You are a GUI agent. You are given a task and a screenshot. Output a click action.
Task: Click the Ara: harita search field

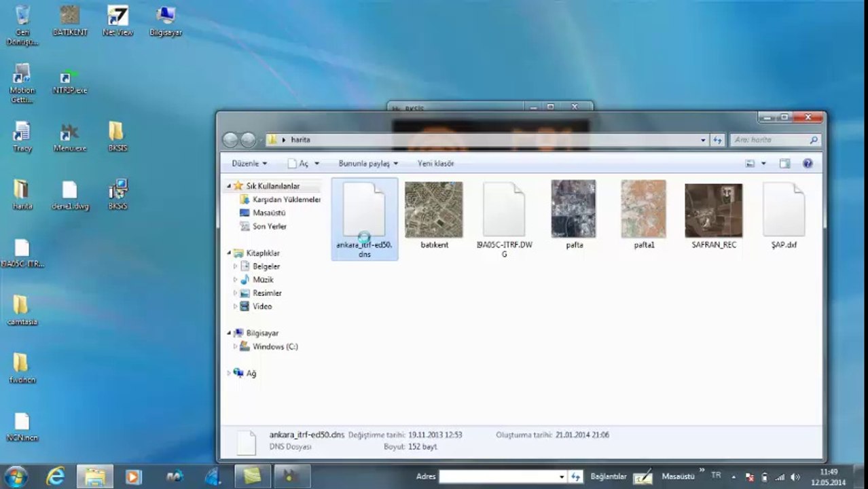click(x=775, y=140)
